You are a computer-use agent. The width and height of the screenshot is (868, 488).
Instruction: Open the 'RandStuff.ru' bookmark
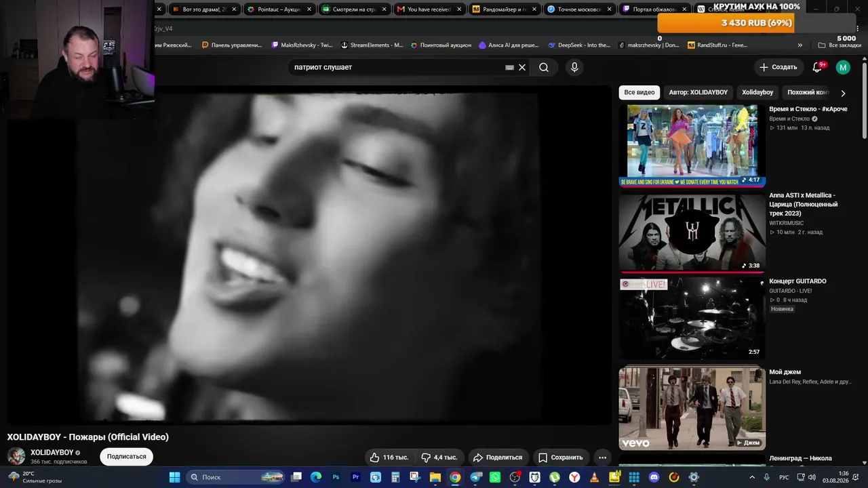(x=717, y=45)
